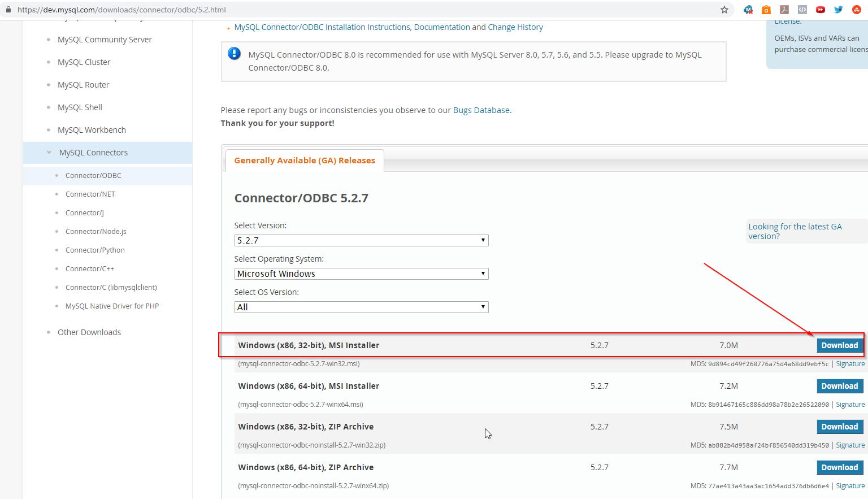The image size is (868, 499).
Task: Open the Select OS Version dropdown
Action: 361,307
